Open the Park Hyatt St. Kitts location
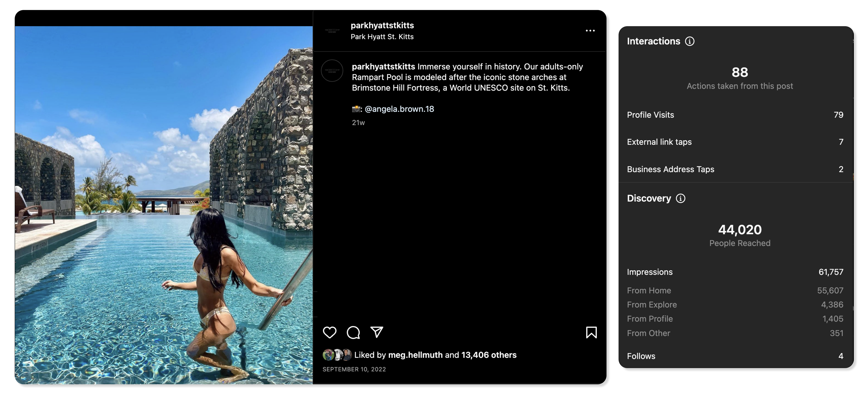868x394 pixels. [x=382, y=37]
